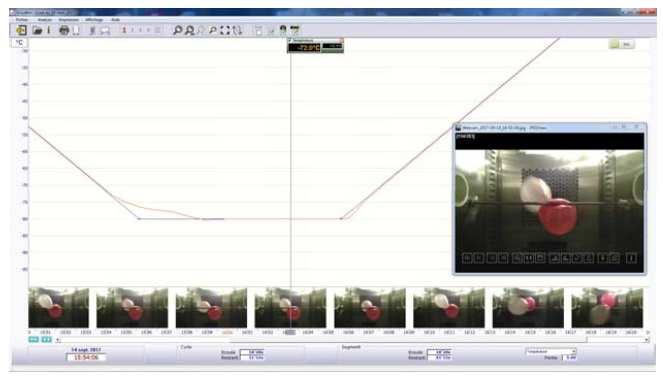Click the highlighted time marker on the timeline axis
The height and width of the screenshot is (383, 663).
(x=289, y=333)
